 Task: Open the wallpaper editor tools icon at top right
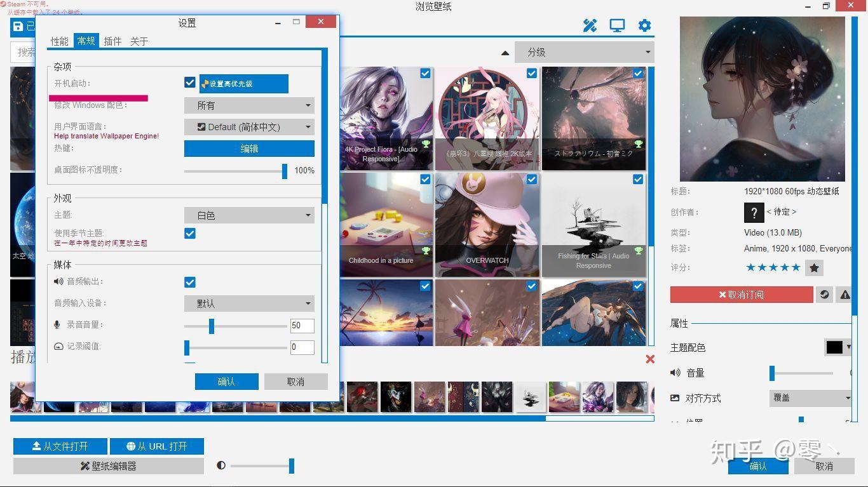[590, 25]
